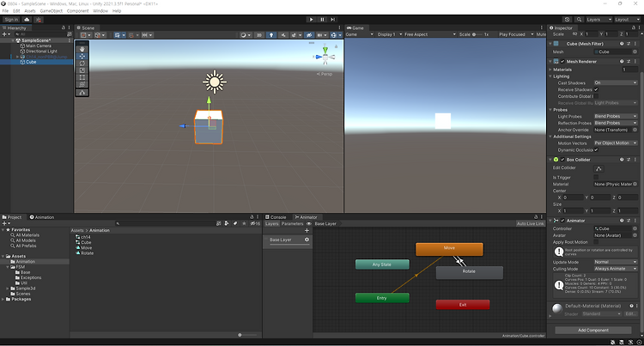
Task: Click the Step frame button
Action: pos(332,19)
